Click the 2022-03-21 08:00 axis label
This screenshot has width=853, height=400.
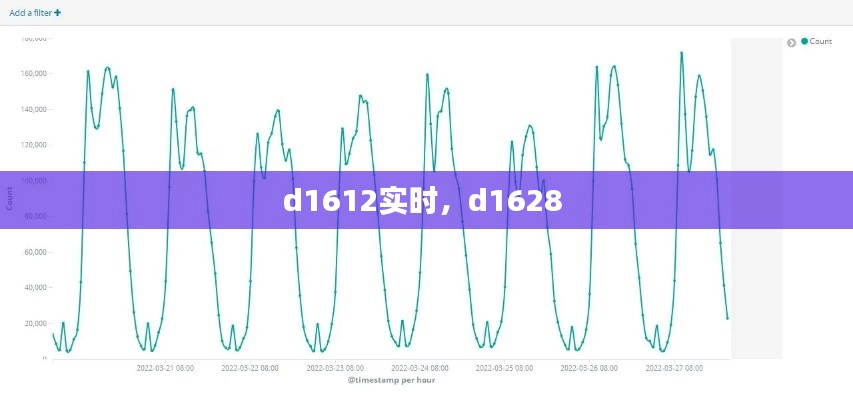pos(165,368)
